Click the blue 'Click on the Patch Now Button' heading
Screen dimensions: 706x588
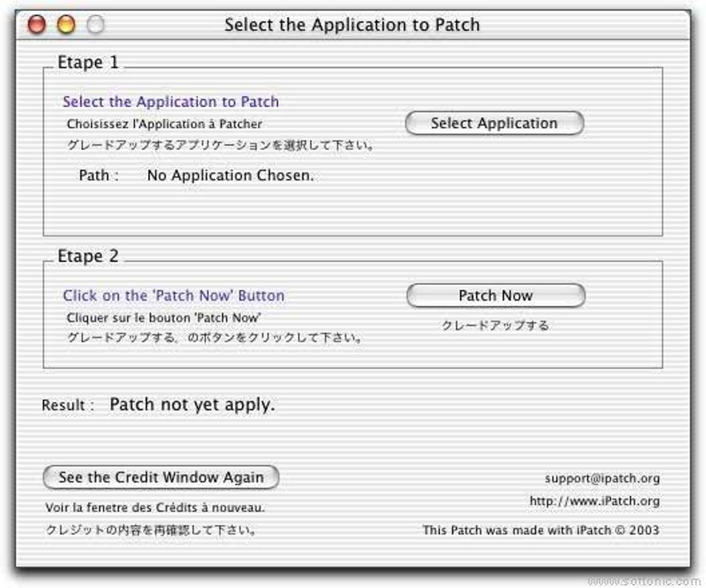click(173, 296)
